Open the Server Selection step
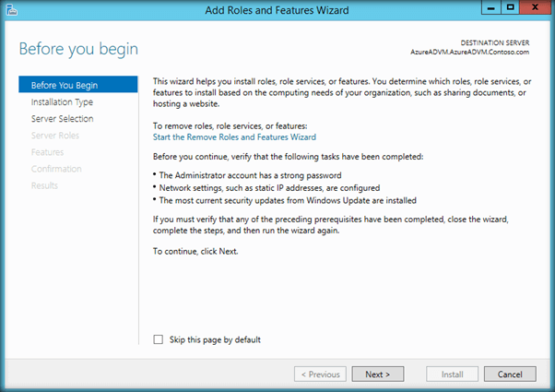This screenshot has height=392, width=555. [x=62, y=119]
